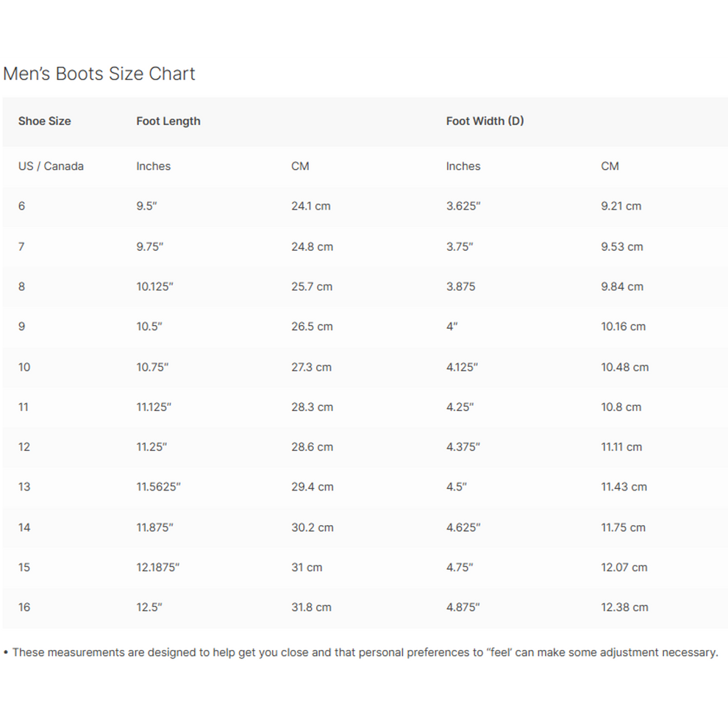This screenshot has height=728, width=728.
Task: Click the 10.16 cm foot width cell
Action: click(x=623, y=326)
